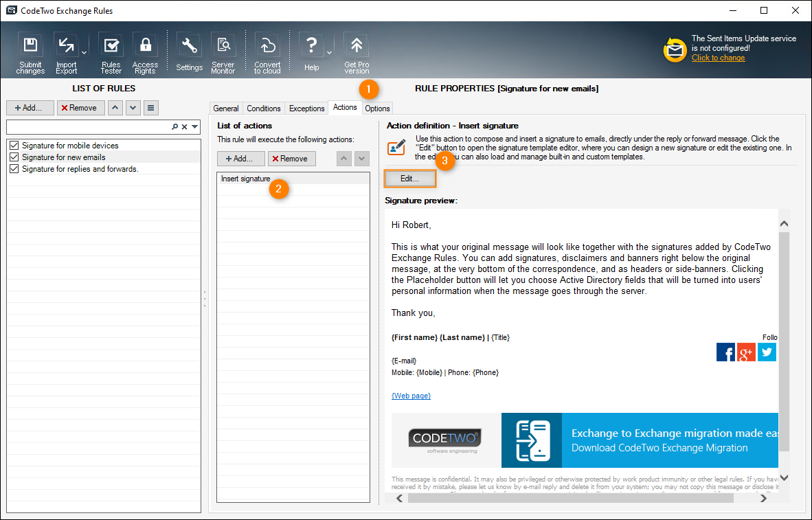Switch to the Exceptions tab
Screen dimensions: 812x520
(x=306, y=109)
